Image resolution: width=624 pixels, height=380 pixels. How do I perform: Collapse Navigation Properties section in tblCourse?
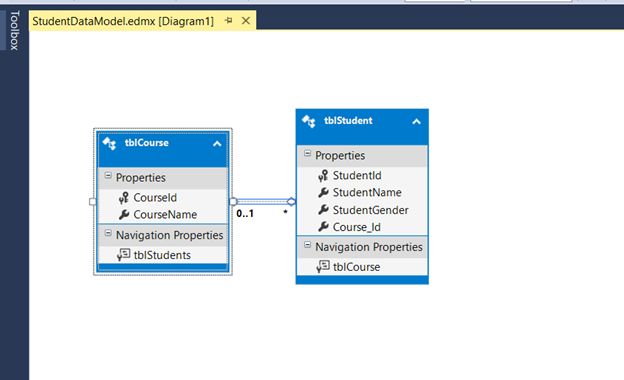[x=108, y=233]
